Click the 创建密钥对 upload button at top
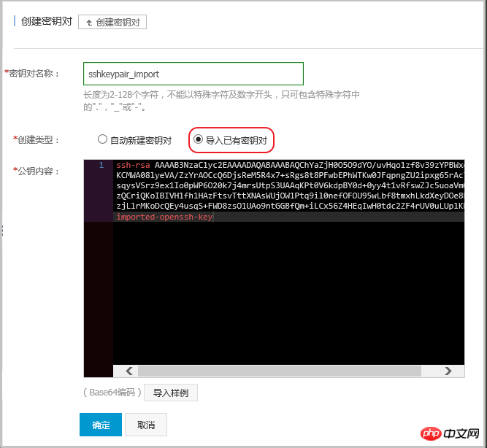 pos(112,22)
